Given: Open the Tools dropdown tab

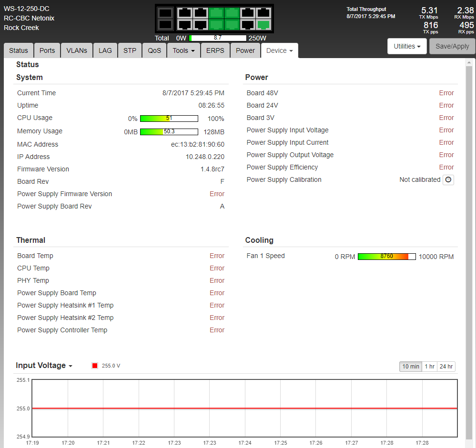Looking at the screenshot, I should coord(183,50).
